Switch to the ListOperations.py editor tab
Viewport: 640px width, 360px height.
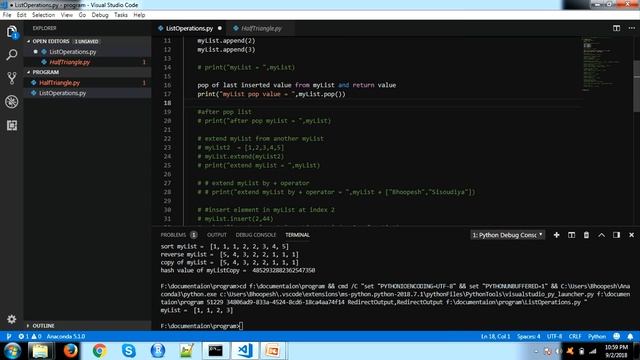[x=189, y=28]
